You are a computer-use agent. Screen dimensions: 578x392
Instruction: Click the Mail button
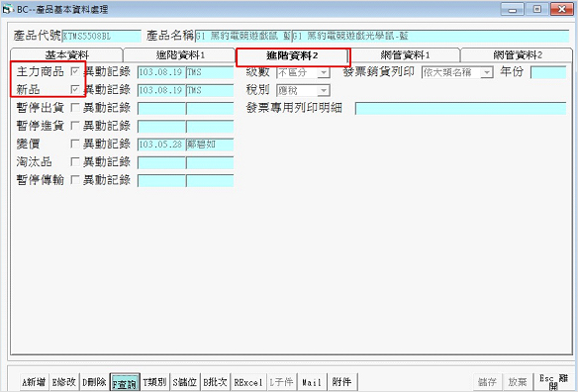[312, 382]
